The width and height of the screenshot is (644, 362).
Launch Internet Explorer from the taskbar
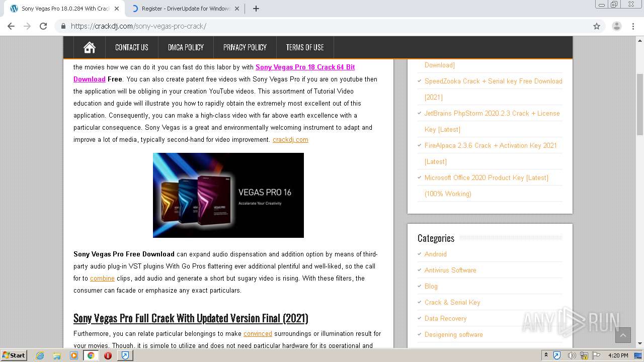click(40, 355)
